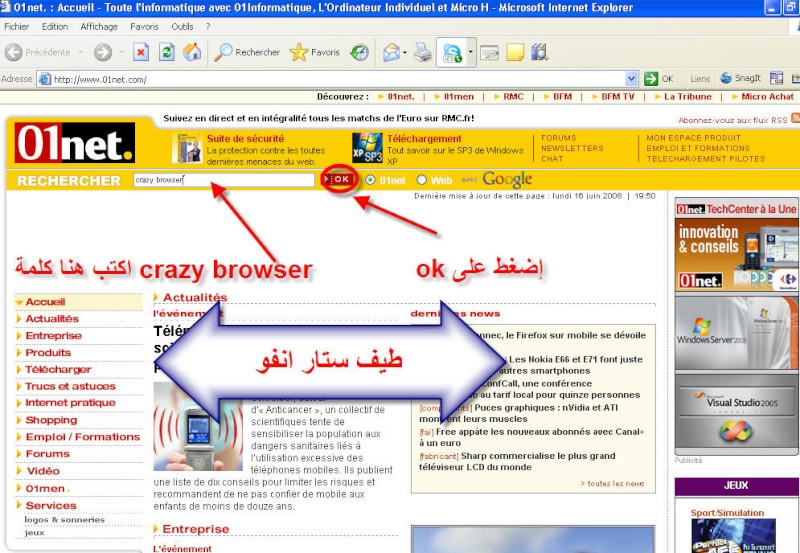This screenshot has width=800, height=553.
Task: Click the XP SP3 Windows icon
Action: pyautogui.click(x=367, y=147)
